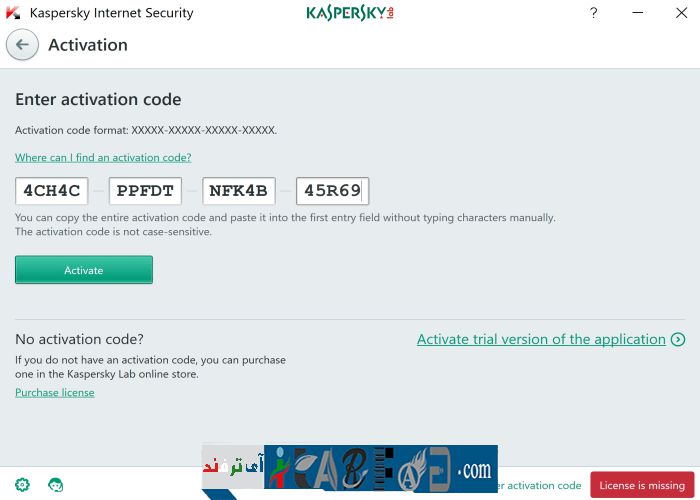Viewport: 700px width, 500px height.
Task: Open the Support agent icon
Action: 57,485
